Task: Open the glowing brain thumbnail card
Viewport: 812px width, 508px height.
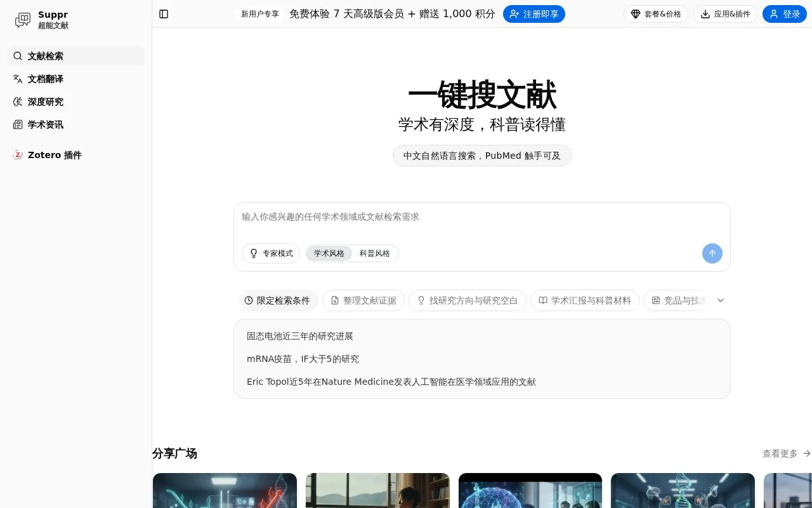Action: click(530, 490)
